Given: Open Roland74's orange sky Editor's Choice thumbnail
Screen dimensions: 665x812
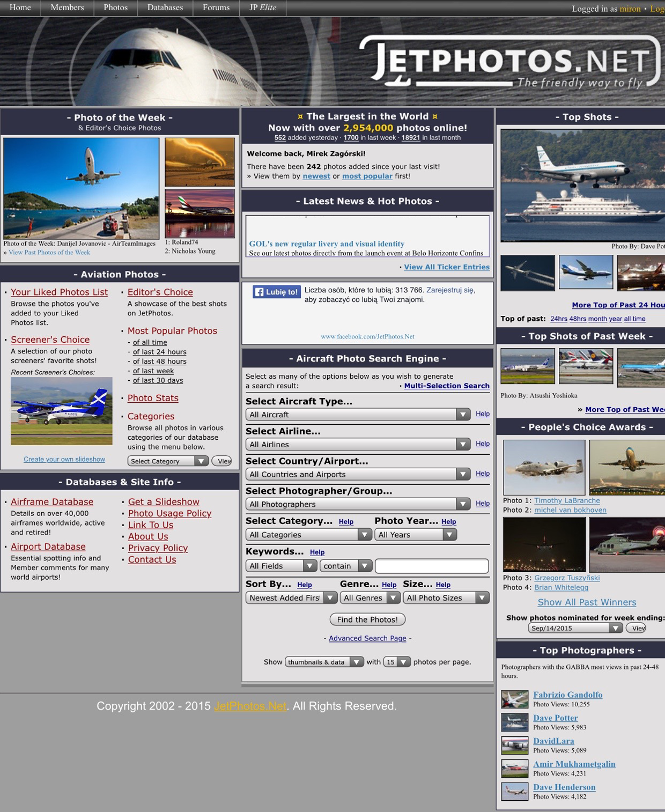Looking at the screenshot, I should (x=199, y=162).
